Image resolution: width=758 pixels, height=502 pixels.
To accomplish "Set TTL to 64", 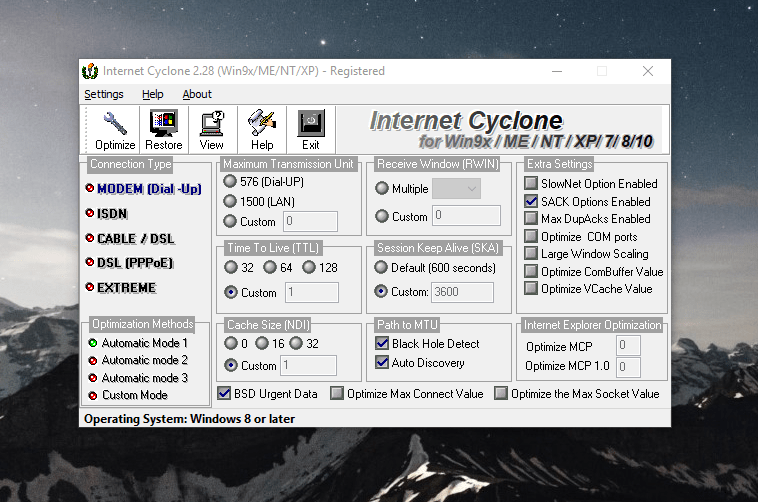I will pyautogui.click(x=270, y=267).
